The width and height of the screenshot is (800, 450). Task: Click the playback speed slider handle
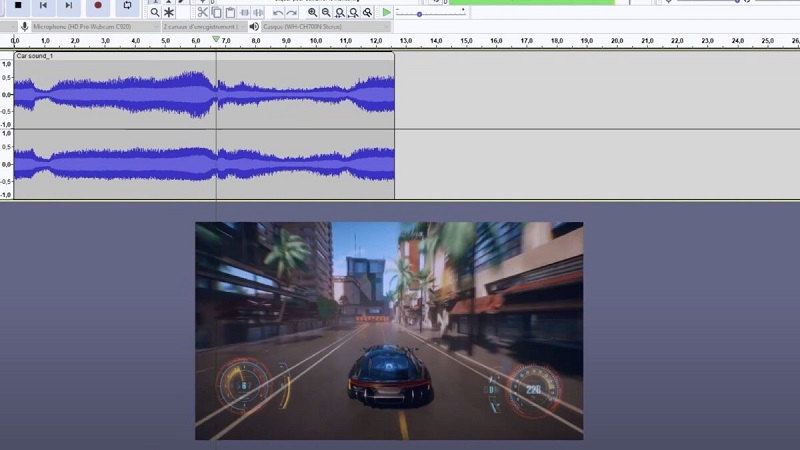point(419,14)
